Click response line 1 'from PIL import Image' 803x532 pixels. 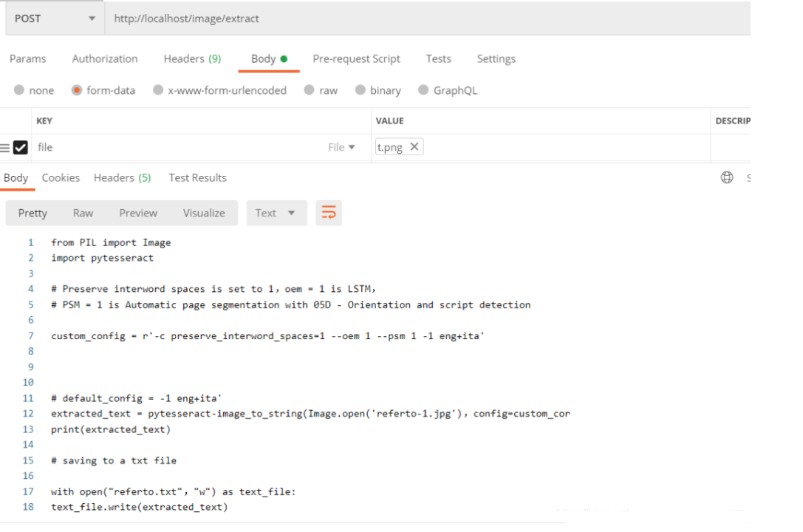[x=111, y=242]
